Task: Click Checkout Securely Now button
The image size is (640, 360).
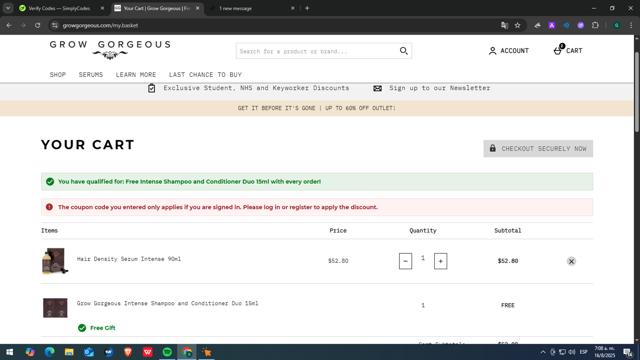Action: point(538,149)
